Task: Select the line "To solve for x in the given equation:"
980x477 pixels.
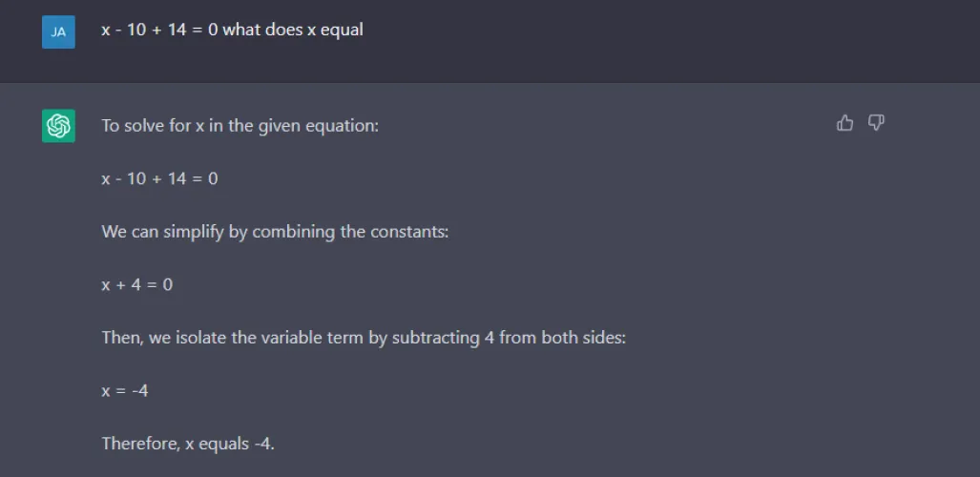Action: click(x=240, y=125)
